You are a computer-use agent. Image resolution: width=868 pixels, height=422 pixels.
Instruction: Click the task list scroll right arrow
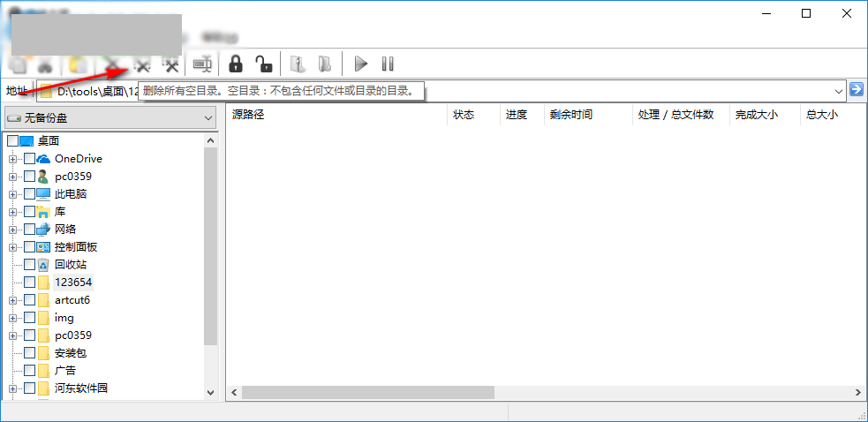point(857,392)
